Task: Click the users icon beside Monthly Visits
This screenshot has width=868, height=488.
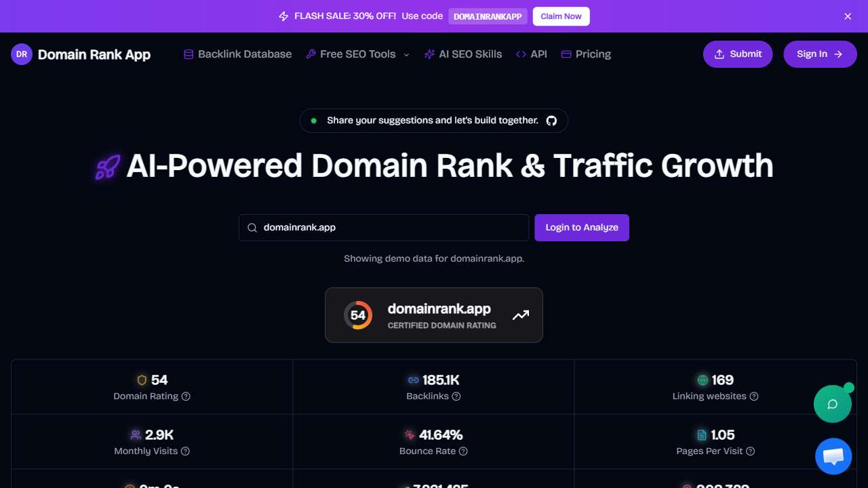Action: (x=137, y=434)
